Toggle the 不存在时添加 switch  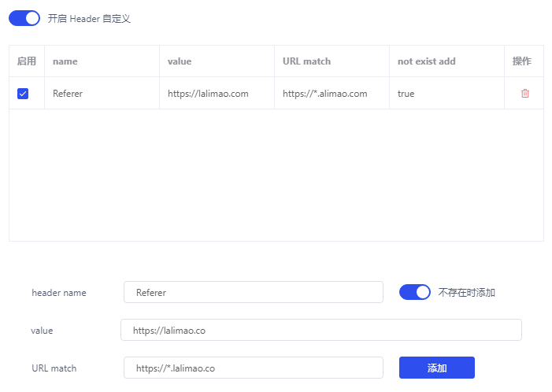[x=415, y=292]
